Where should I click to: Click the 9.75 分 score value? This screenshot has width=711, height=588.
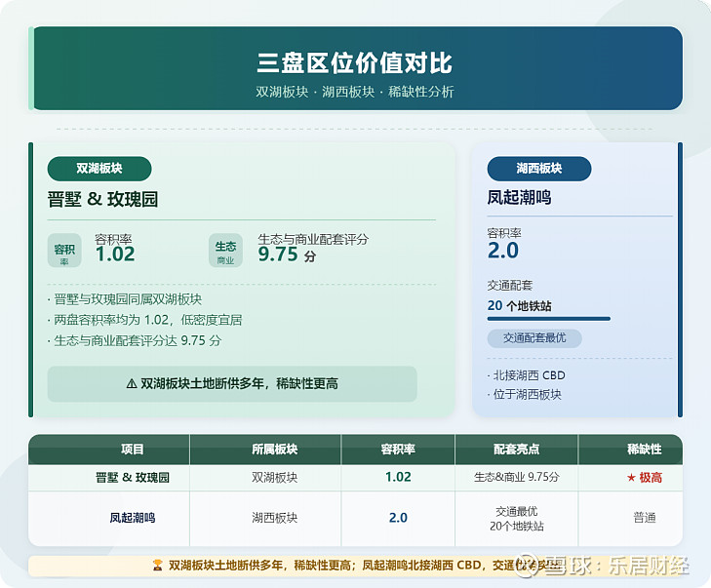pyautogui.click(x=287, y=255)
